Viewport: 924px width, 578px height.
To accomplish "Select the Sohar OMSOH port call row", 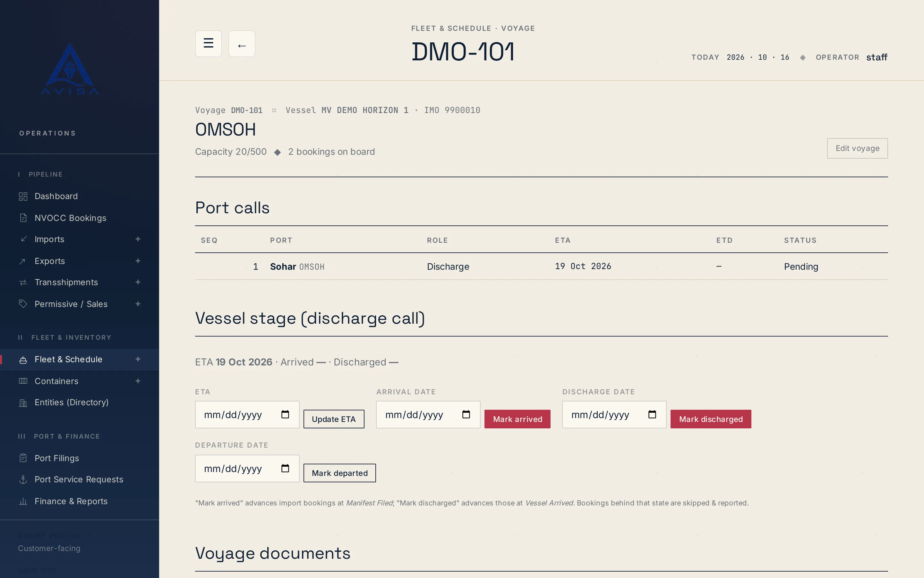I will [542, 267].
